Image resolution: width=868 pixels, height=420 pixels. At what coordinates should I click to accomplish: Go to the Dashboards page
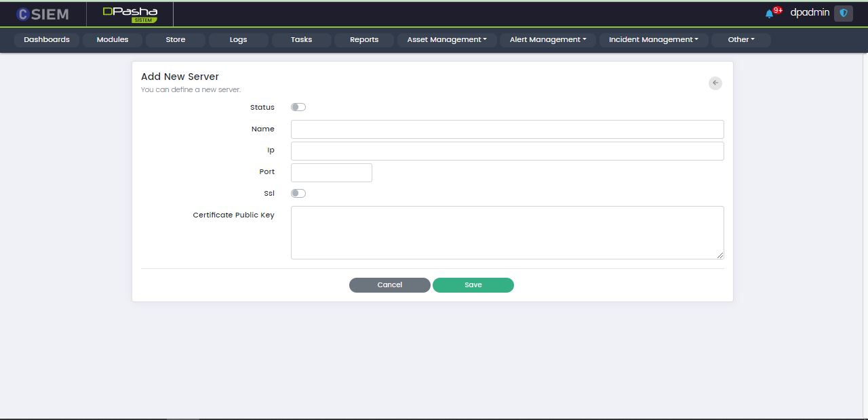pos(47,40)
